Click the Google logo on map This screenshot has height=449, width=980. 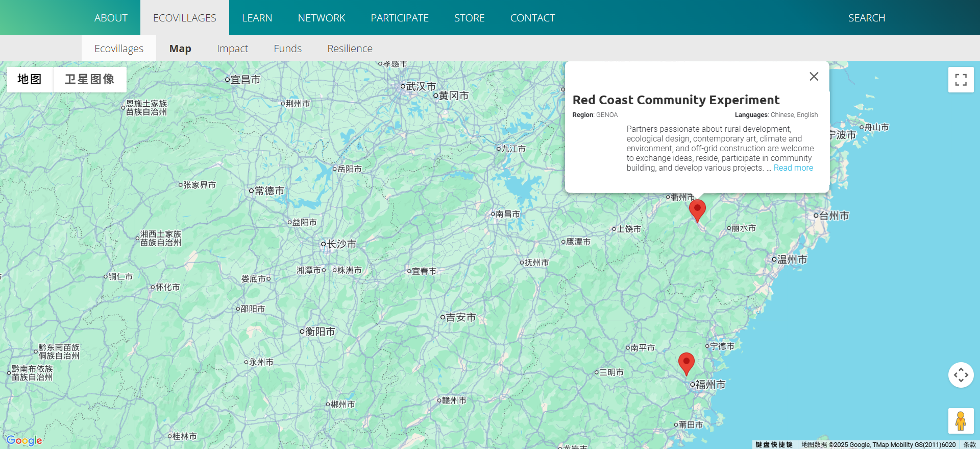click(x=24, y=440)
